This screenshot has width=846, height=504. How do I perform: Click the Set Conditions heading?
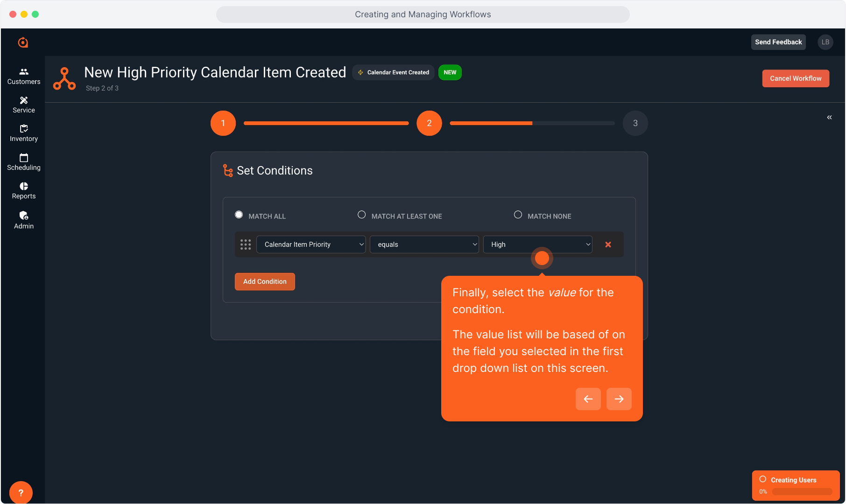pos(275,171)
